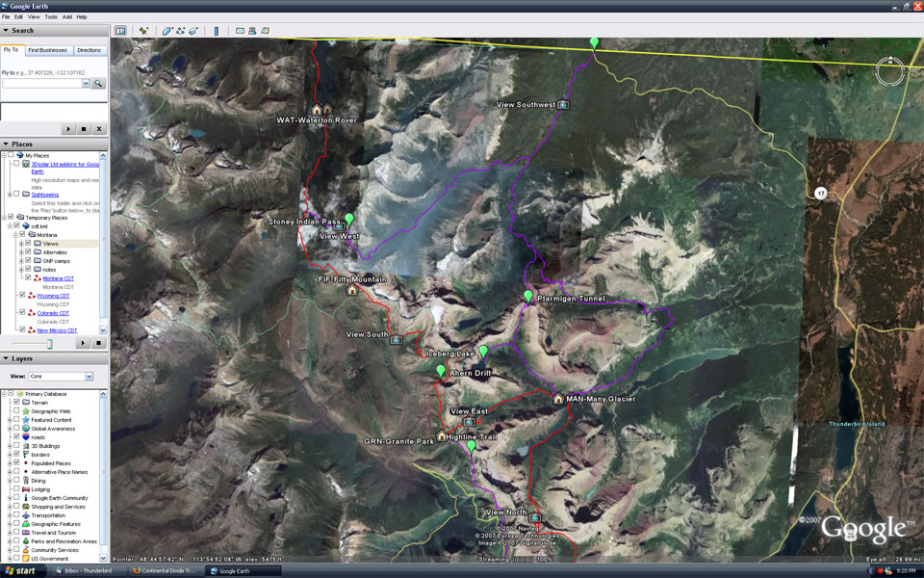Click the FIF-Fifty Mountain house icon
924x578 pixels.
pyautogui.click(x=352, y=290)
